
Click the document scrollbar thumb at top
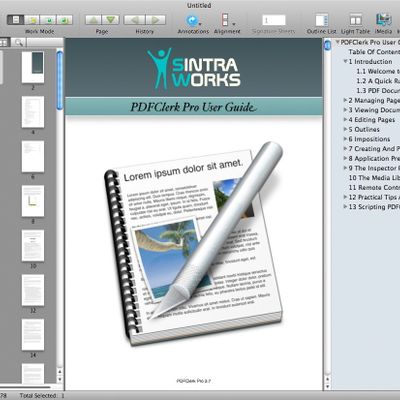[x=327, y=44]
